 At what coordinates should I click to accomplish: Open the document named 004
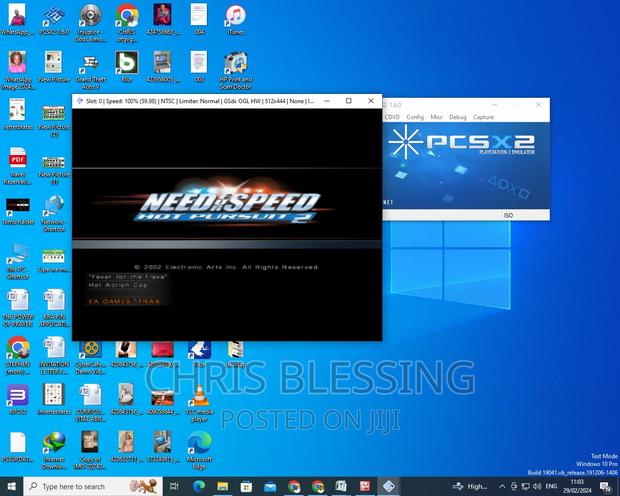coord(199,20)
